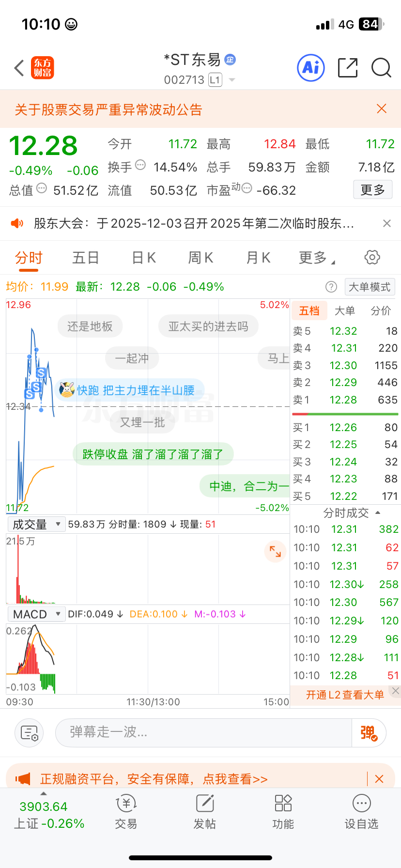Tap the 卖3 12.30 order row
This screenshot has height=868, width=401.
(x=345, y=365)
